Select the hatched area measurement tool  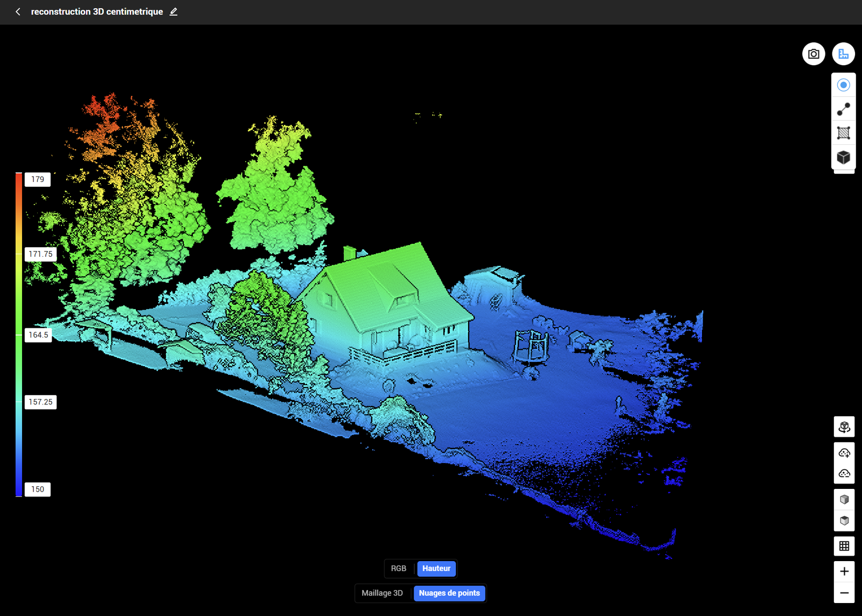[x=844, y=133]
